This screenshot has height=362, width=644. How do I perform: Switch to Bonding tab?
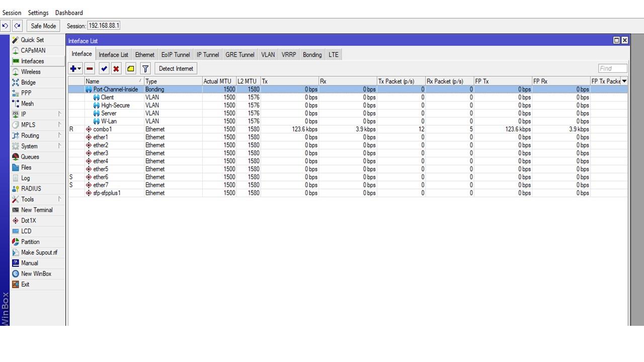(312, 55)
